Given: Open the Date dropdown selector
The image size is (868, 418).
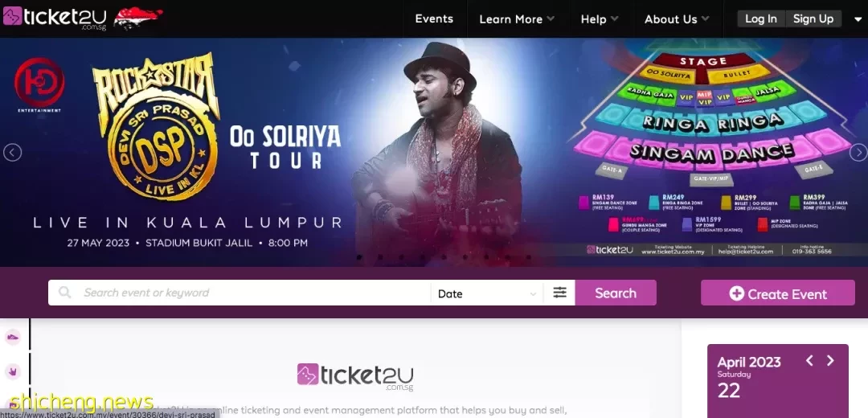Looking at the screenshot, I should (x=486, y=293).
